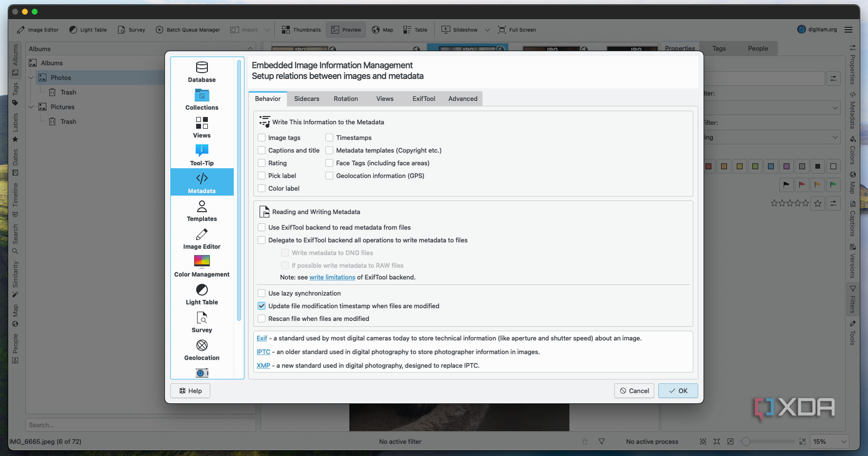Select the blue color label swatch
The image size is (868, 456).
[x=771, y=167]
